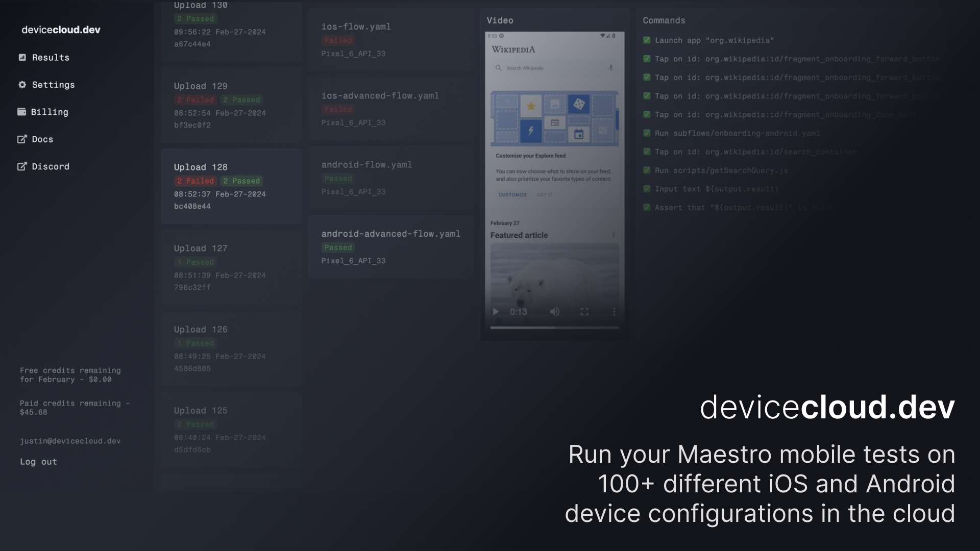Open the Discord external-link icon
Viewport: 980px width, 551px height.
tap(22, 166)
